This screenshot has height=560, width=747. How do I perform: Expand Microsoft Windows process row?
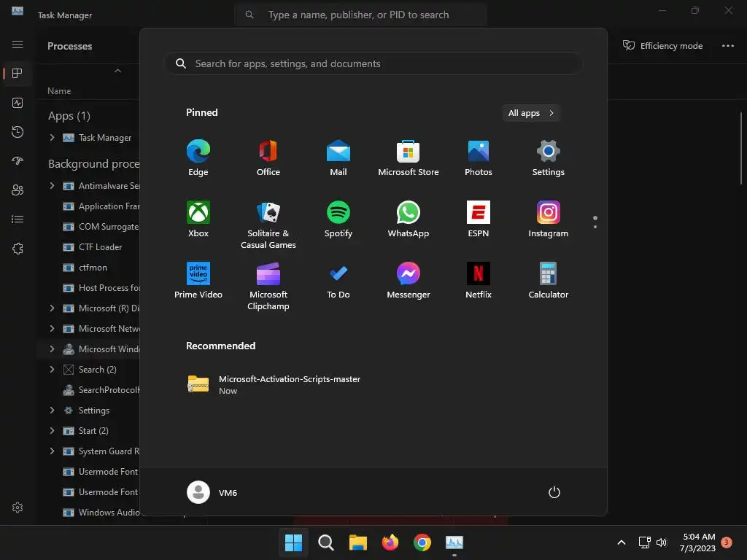[x=52, y=349]
